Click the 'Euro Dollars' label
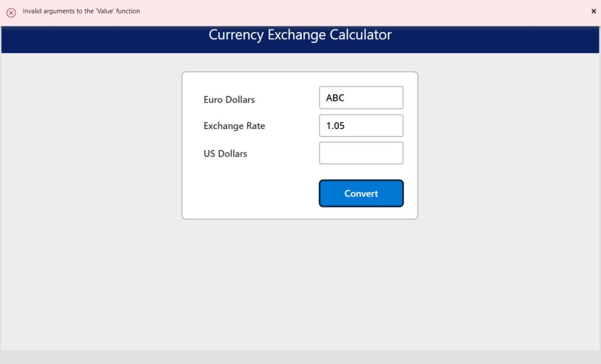 click(229, 100)
